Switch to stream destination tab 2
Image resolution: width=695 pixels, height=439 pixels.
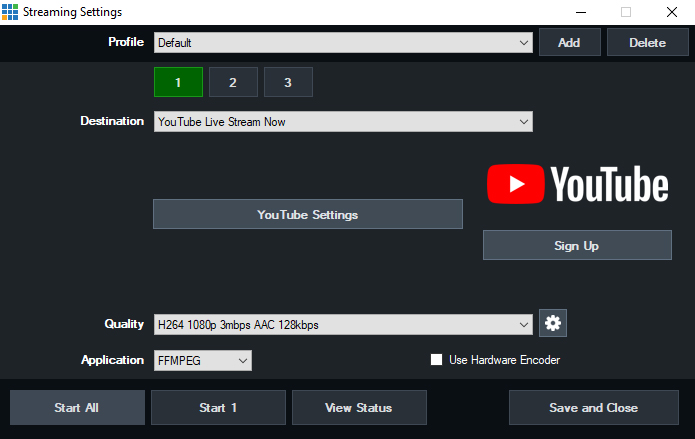point(233,82)
